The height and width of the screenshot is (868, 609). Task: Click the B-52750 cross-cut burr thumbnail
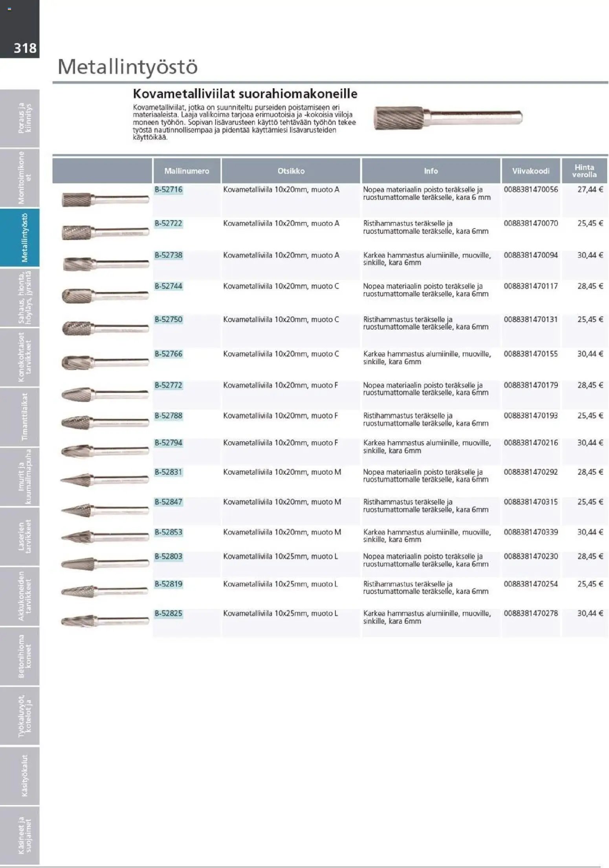pos(105,328)
